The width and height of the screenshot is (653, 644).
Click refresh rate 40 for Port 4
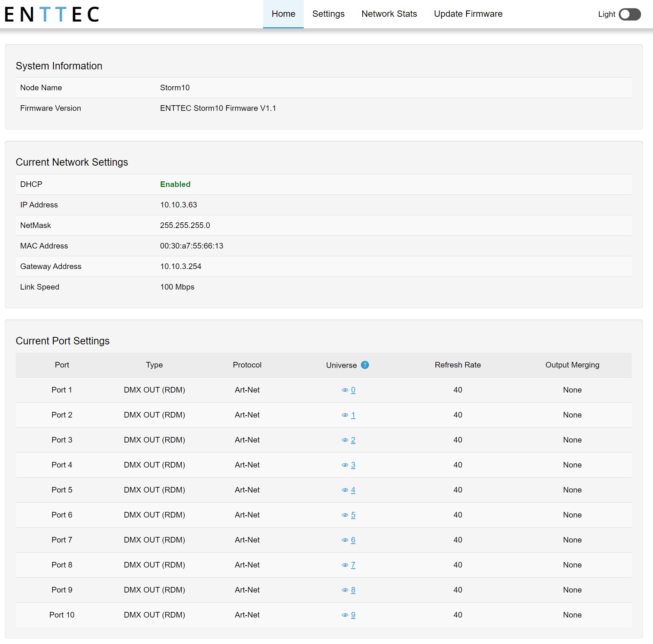(x=457, y=465)
